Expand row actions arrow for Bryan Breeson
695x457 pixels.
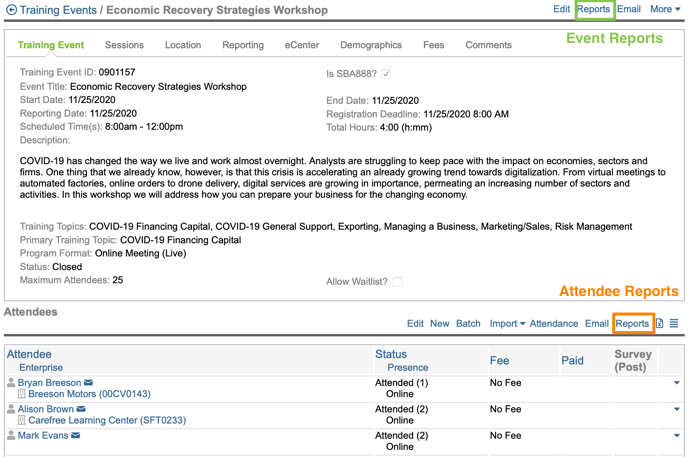(677, 383)
